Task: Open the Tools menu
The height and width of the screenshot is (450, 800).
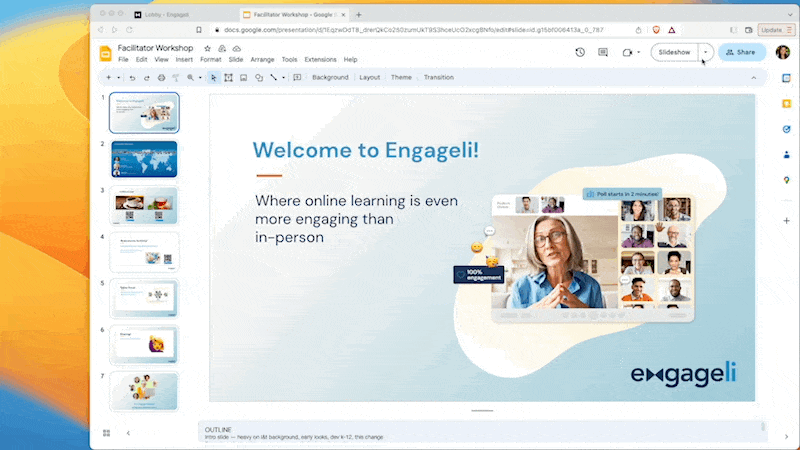Action: [289, 60]
